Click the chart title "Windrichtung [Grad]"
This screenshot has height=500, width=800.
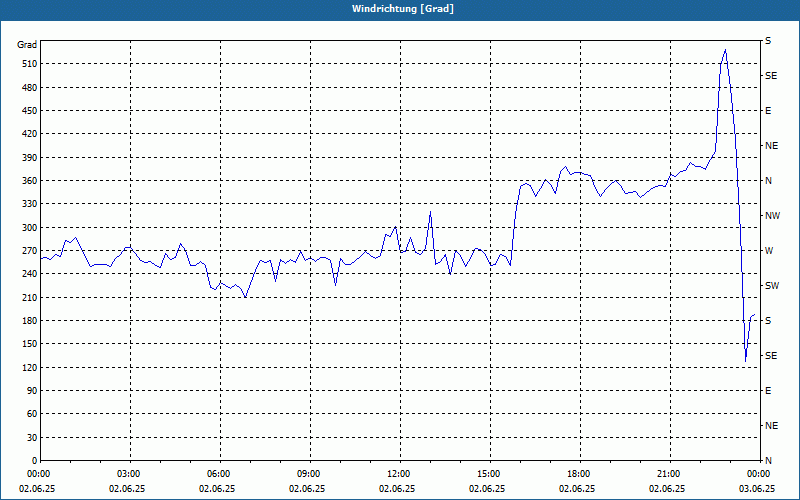coord(403,9)
